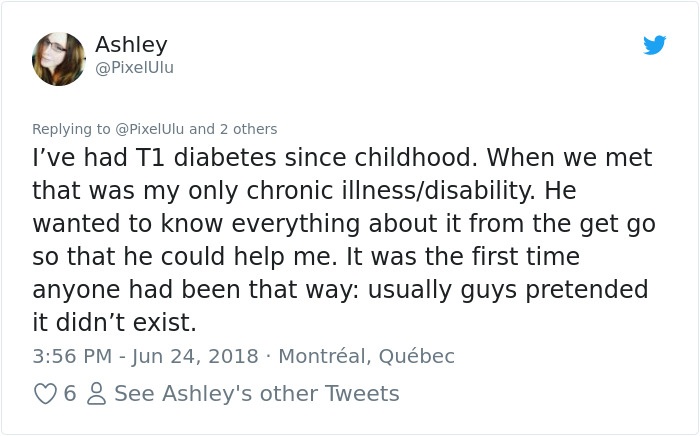Open the @PixelUlu handle below the name
Screen dimensions: 700x436
point(134,68)
